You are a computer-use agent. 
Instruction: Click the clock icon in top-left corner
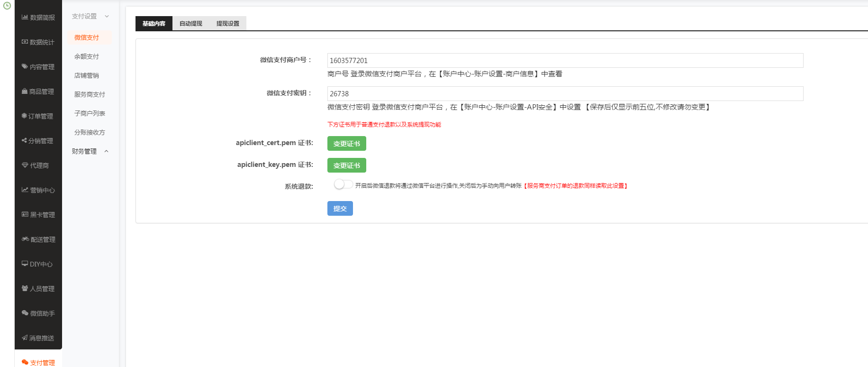pyautogui.click(x=7, y=6)
